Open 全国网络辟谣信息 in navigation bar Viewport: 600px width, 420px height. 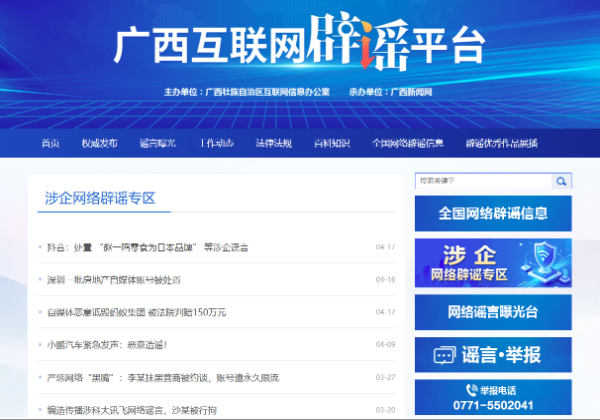pyautogui.click(x=407, y=143)
